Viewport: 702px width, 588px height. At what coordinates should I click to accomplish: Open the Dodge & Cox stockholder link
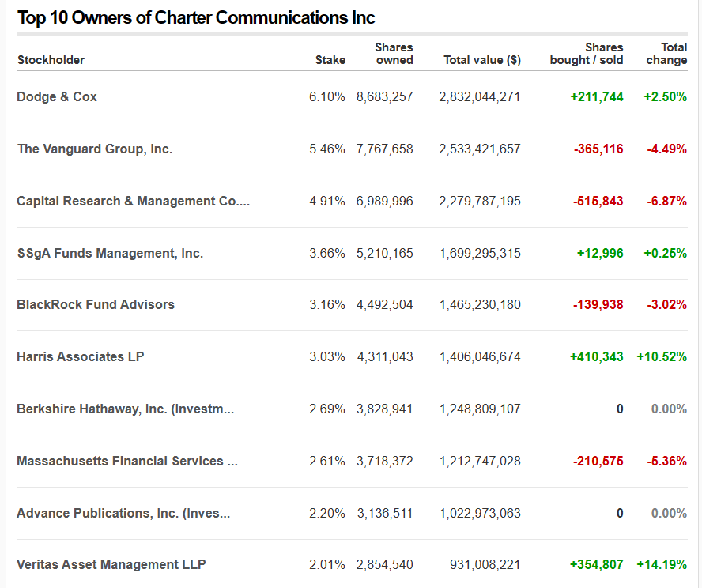[57, 96]
